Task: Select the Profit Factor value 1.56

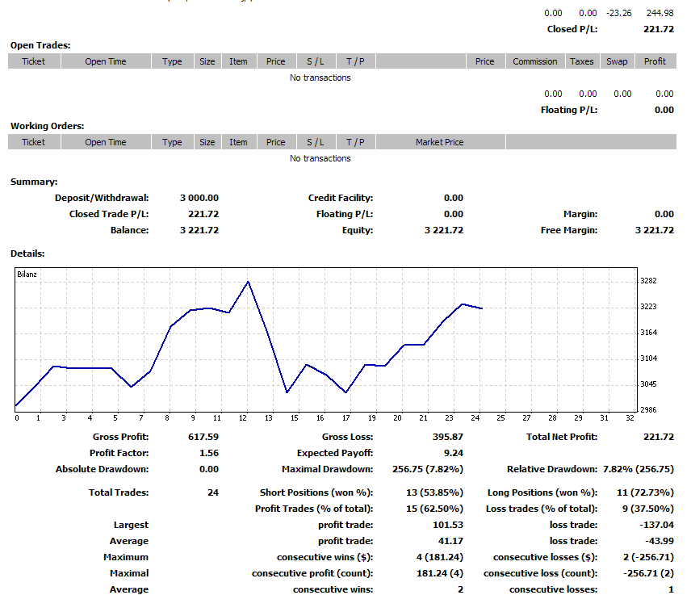Action: click(208, 453)
